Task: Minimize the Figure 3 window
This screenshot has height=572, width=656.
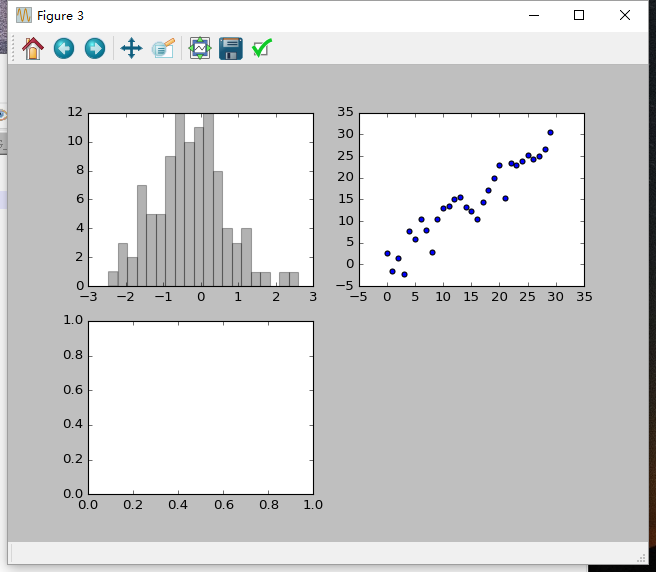Action: coord(534,15)
